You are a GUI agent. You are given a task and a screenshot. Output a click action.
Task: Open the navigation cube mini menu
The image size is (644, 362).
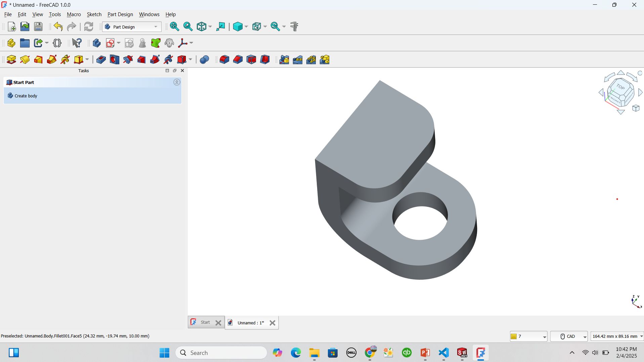pyautogui.click(x=636, y=108)
